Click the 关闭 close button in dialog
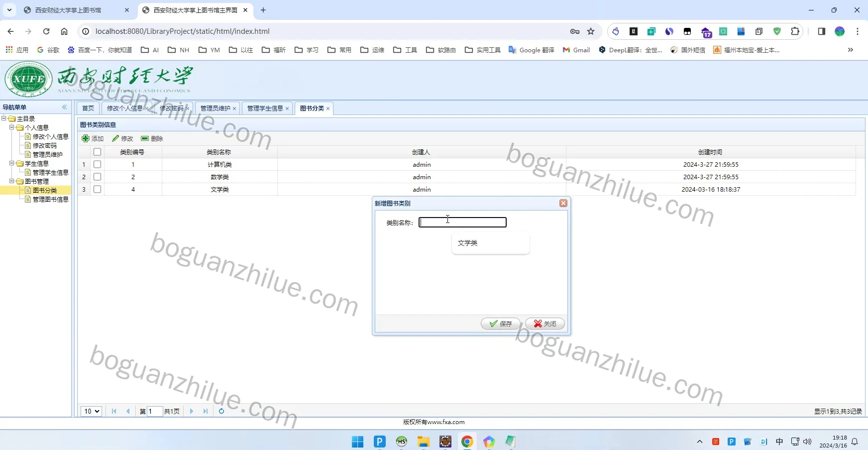The image size is (868, 450). click(x=545, y=324)
